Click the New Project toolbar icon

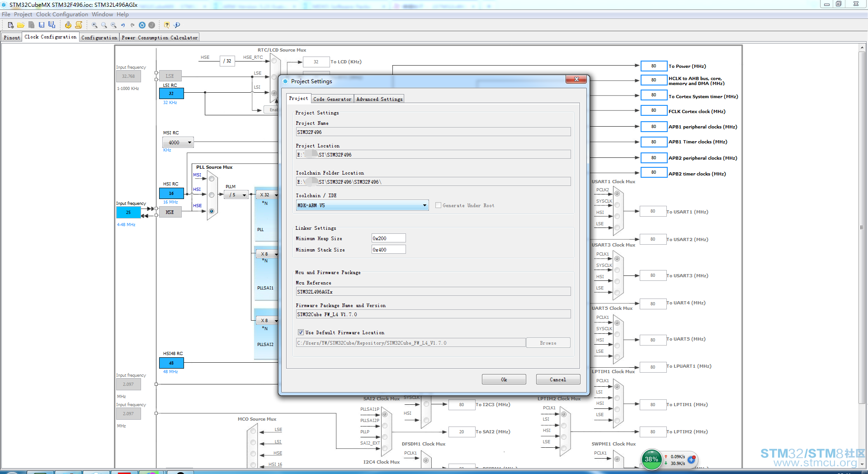pos(11,25)
